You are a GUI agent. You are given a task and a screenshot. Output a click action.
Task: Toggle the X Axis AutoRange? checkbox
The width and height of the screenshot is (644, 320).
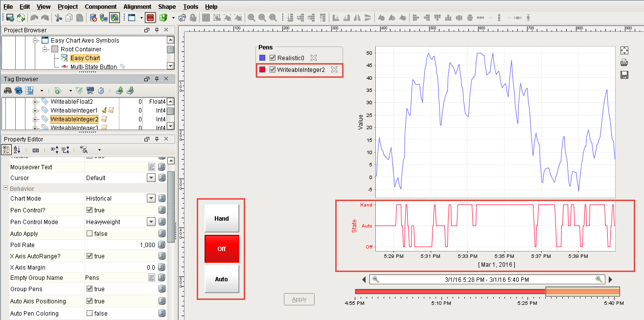tap(90, 256)
